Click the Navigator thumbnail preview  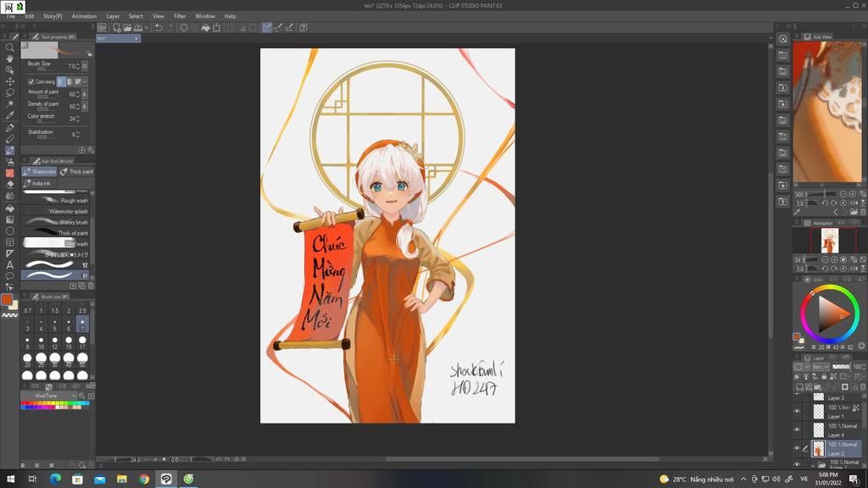(x=829, y=241)
